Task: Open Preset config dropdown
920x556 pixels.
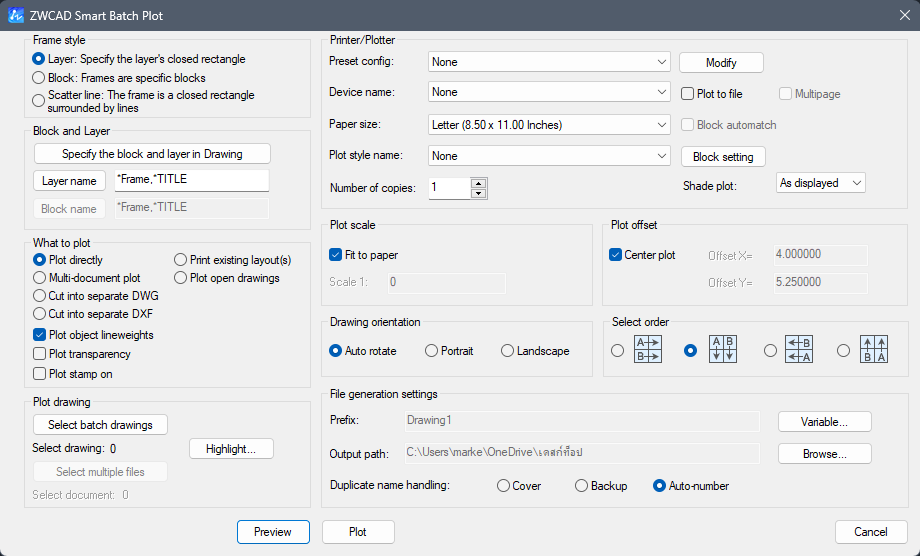Action: tap(549, 62)
